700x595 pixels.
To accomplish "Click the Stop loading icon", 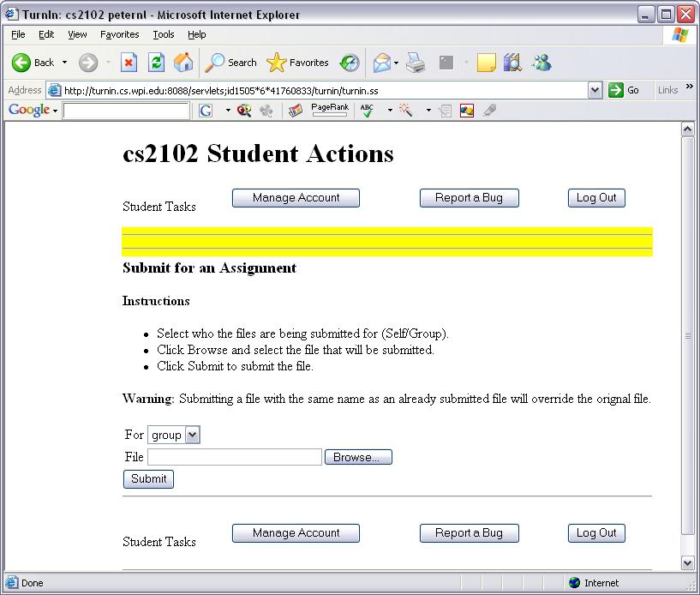I will coord(129,63).
